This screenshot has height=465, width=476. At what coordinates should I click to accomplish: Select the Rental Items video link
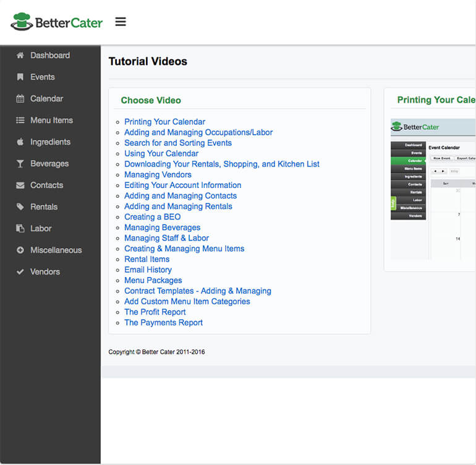click(147, 259)
